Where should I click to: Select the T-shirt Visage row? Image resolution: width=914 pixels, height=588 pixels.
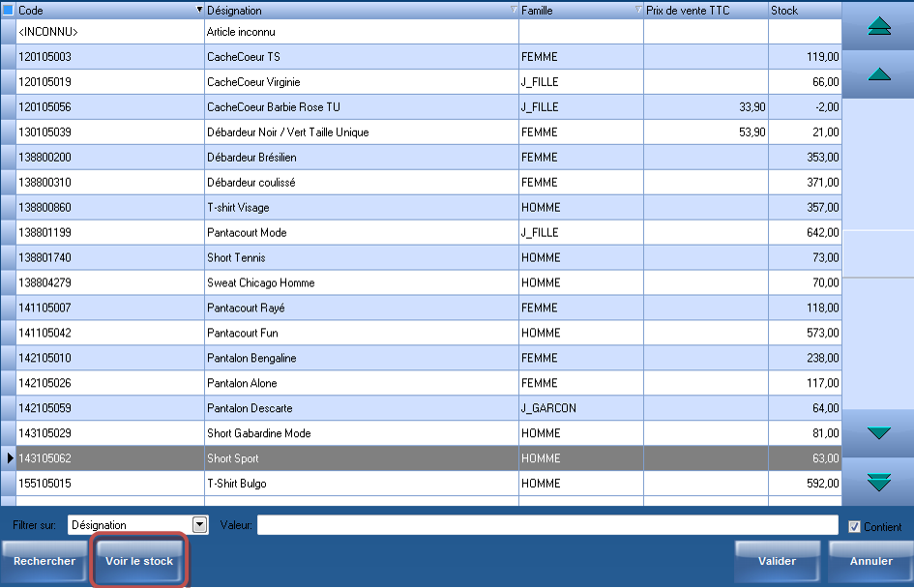coord(362,207)
